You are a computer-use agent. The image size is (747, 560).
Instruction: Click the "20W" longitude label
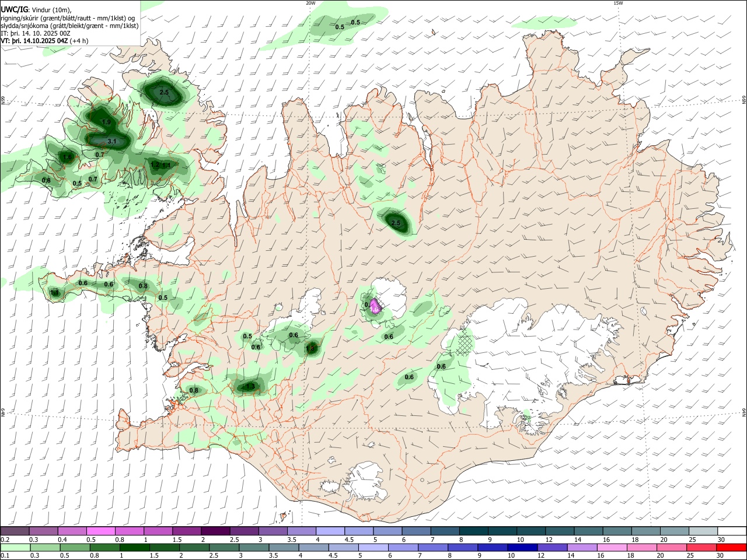[x=310, y=3]
